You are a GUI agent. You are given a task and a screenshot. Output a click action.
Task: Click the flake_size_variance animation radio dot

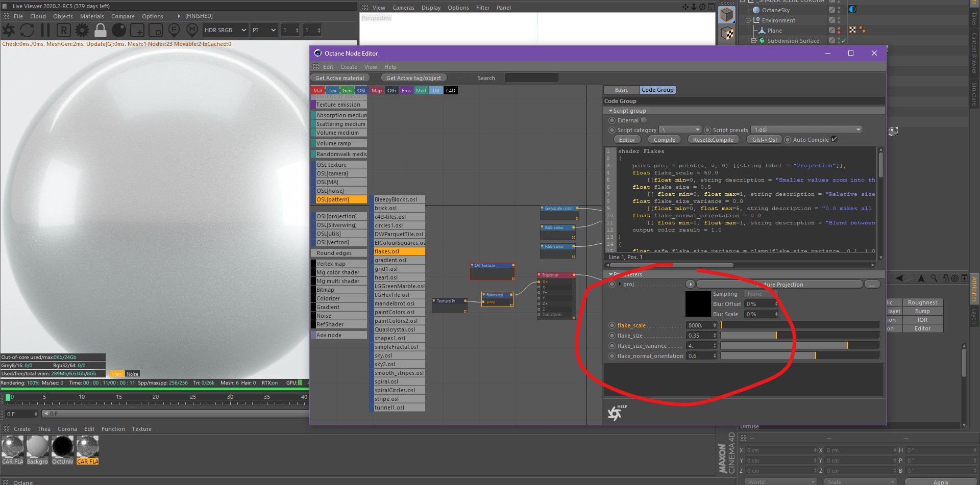tap(612, 346)
